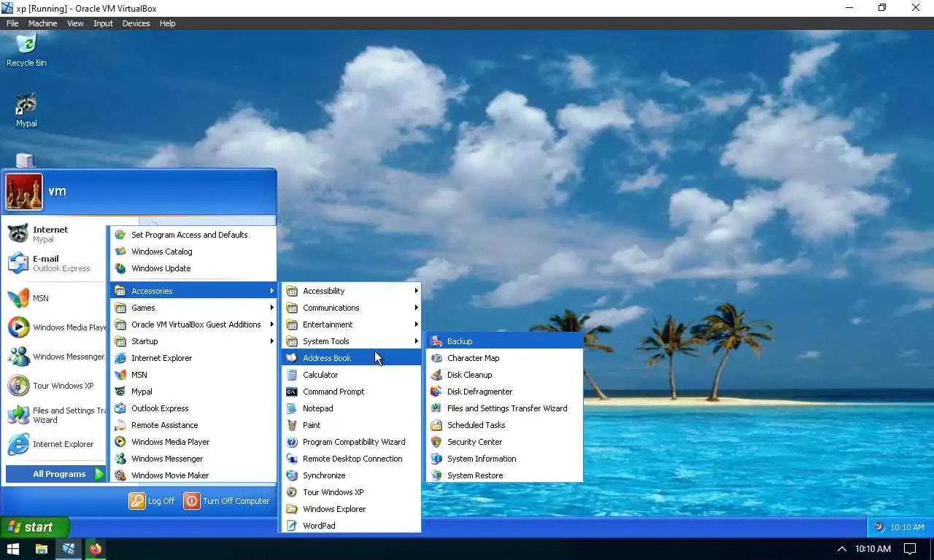Launch Internet Explorer from All Programs list
Image resolution: width=934 pixels, height=560 pixels.
click(193, 358)
